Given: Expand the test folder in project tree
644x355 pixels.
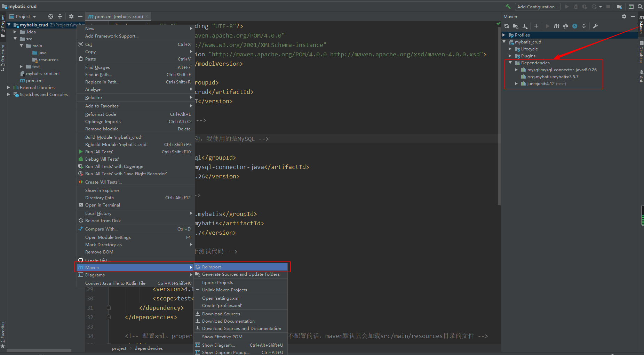Looking at the screenshot, I should click(x=21, y=66).
